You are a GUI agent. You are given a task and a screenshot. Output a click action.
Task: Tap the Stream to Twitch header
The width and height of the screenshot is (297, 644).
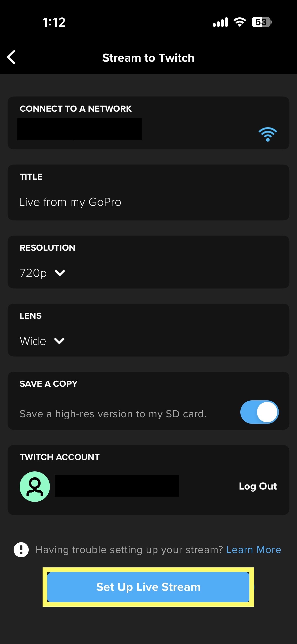point(148,58)
